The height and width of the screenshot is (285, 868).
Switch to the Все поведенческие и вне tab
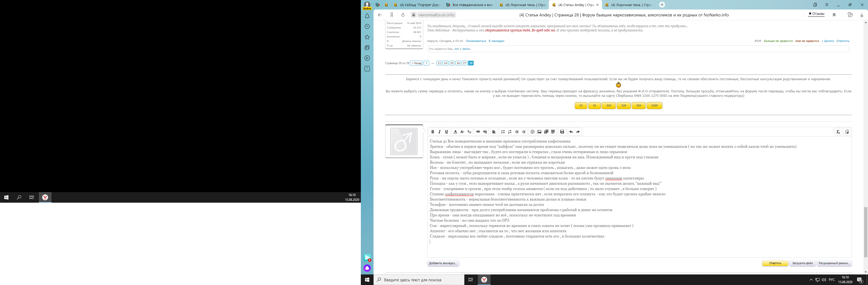[469, 5]
